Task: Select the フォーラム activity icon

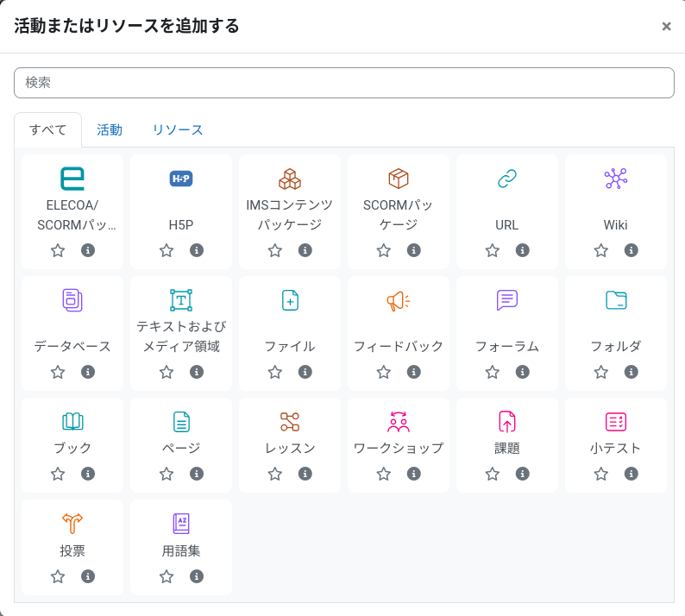Action: [506, 300]
